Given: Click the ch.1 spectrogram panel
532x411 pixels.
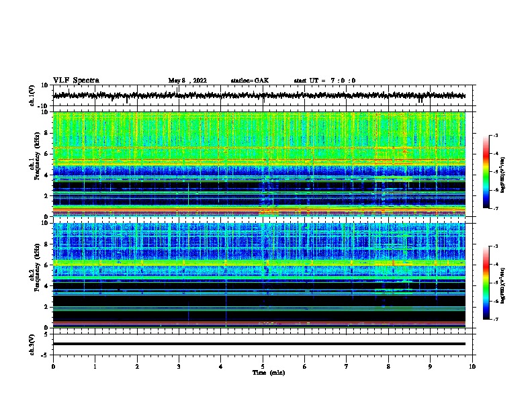Looking at the screenshot, I should tap(259, 164).
